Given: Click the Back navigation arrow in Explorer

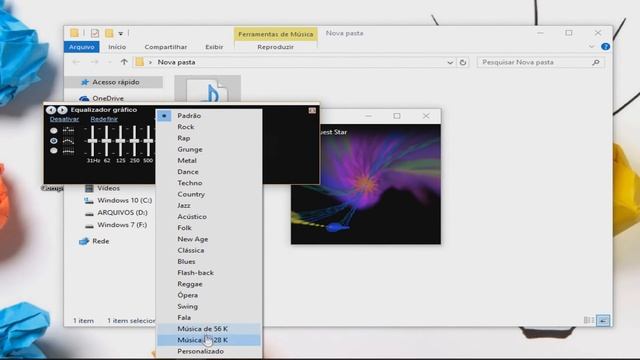Looking at the screenshot, I should [x=76, y=62].
